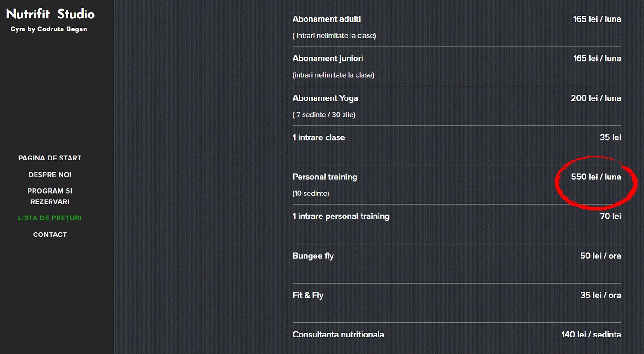Click the 140 lei / sedinta price
The width and height of the screenshot is (644, 354).
point(591,335)
